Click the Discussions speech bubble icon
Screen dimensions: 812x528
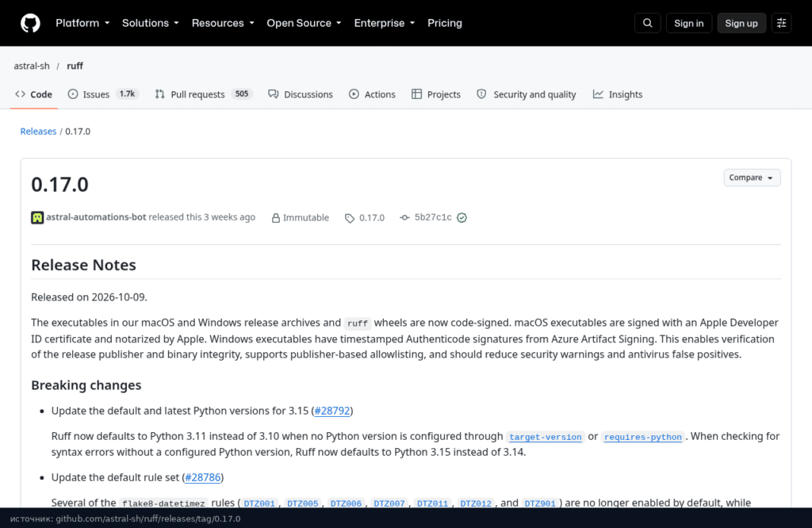273,94
